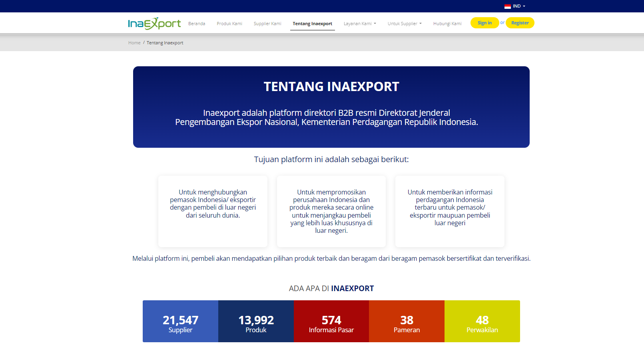Image resolution: width=644 pixels, height=359 pixels.
Task: Click card text 'Untuk menghubungkan pemasok Indonesia'
Action: point(213,204)
